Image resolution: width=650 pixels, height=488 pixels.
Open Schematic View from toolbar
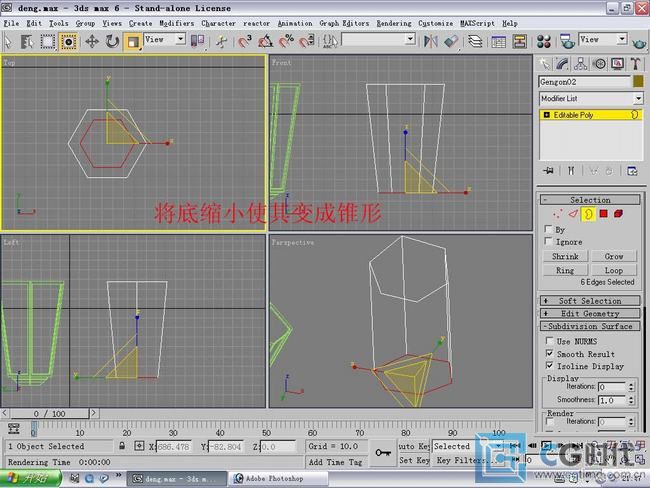pos(519,41)
